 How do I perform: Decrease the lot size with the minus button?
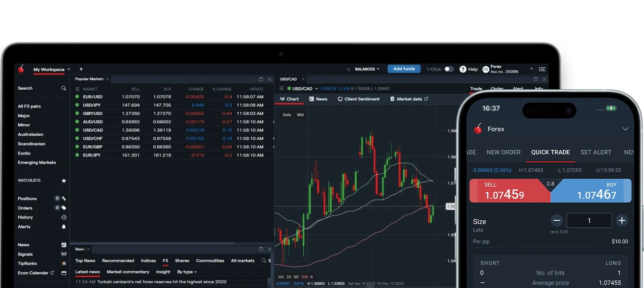click(557, 220)
